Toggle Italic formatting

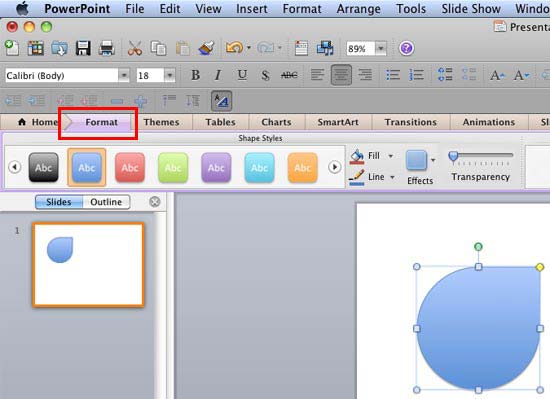click(x=218, y=75)
